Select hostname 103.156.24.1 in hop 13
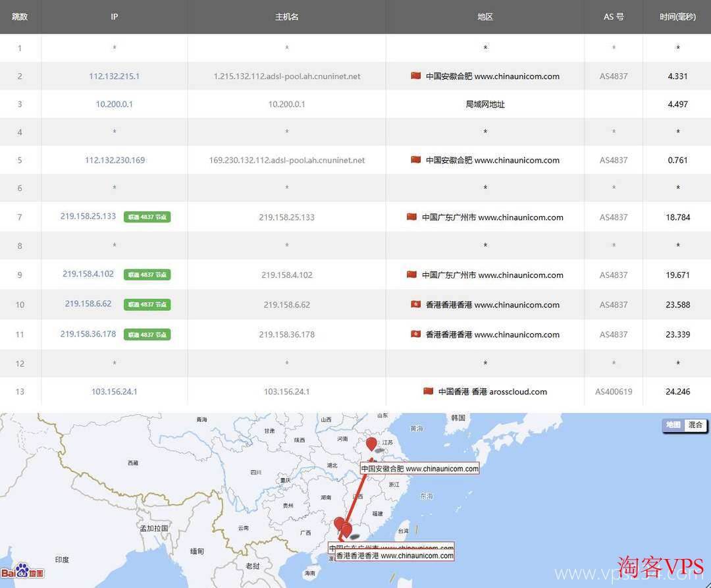The image size is (711, 588). coord(286,392)
